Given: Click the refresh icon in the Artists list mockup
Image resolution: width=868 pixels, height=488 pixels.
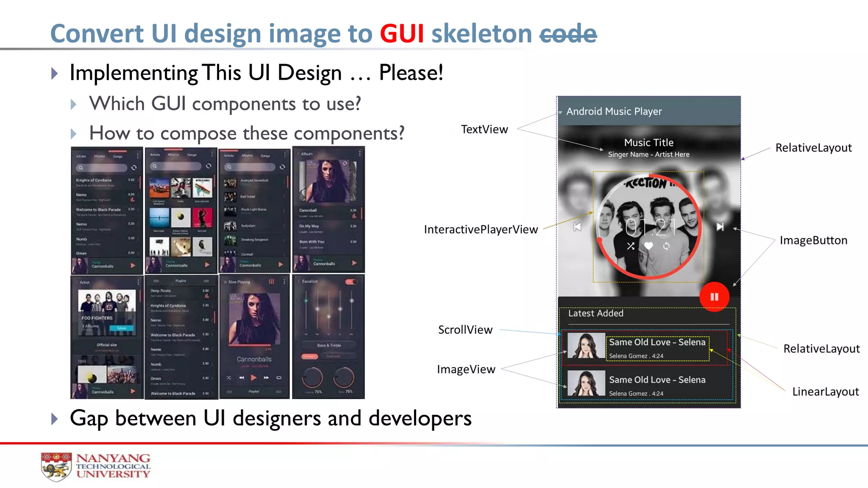Looking at the screenshot, I should click(x=282, y=167).
